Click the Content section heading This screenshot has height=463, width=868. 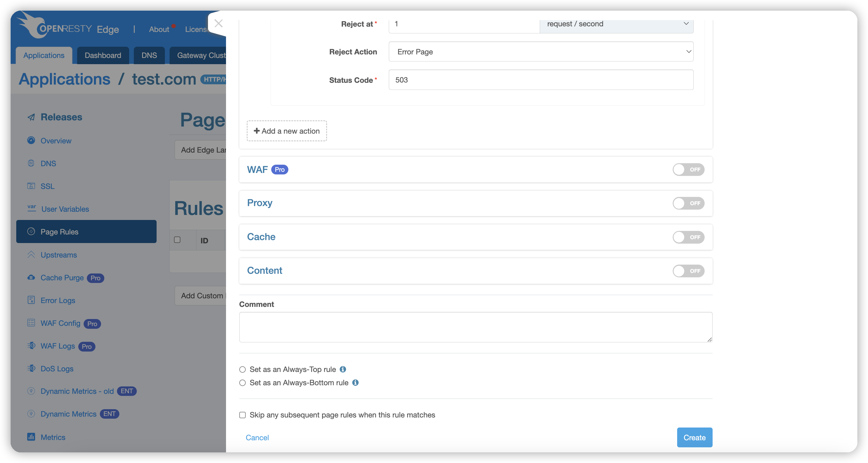tap(264, 271)
